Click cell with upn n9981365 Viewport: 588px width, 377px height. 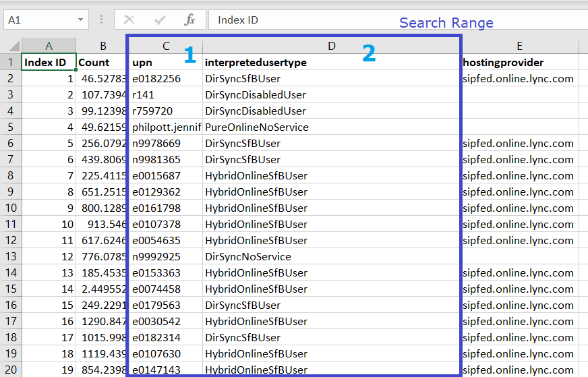pos(166,159)
